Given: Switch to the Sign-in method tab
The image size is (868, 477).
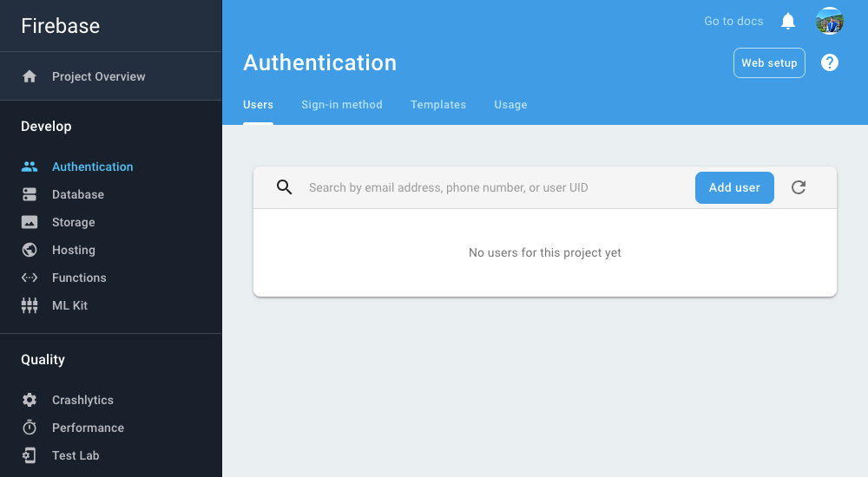Looking at the screenshot, I should coord(341,105).
